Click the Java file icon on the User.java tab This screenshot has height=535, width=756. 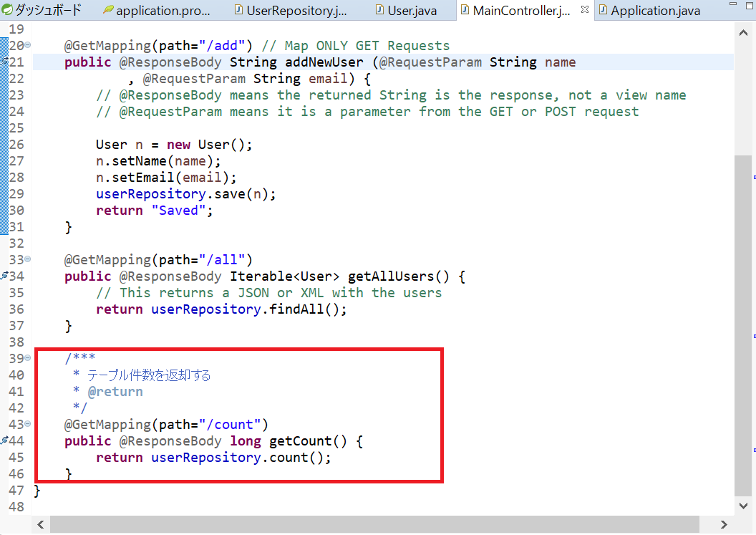(379, 11)
